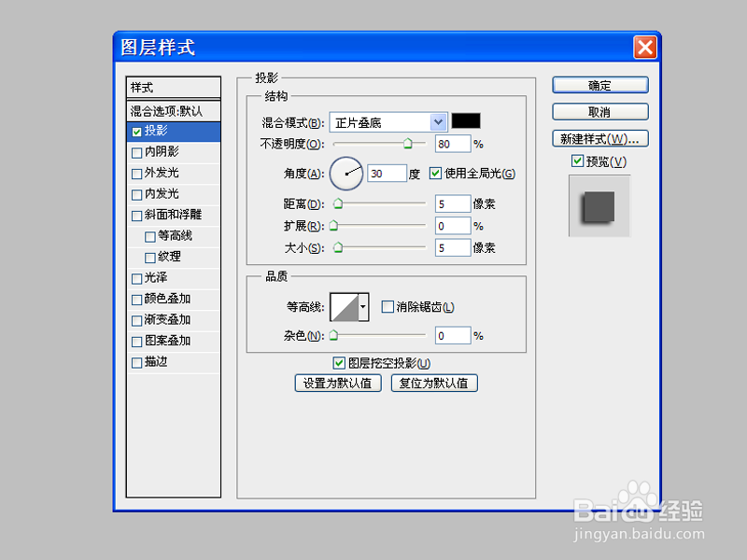The image size is (747, 560).
Task: Enable the 内阴影 checkbox
Action: click(136, 153)
